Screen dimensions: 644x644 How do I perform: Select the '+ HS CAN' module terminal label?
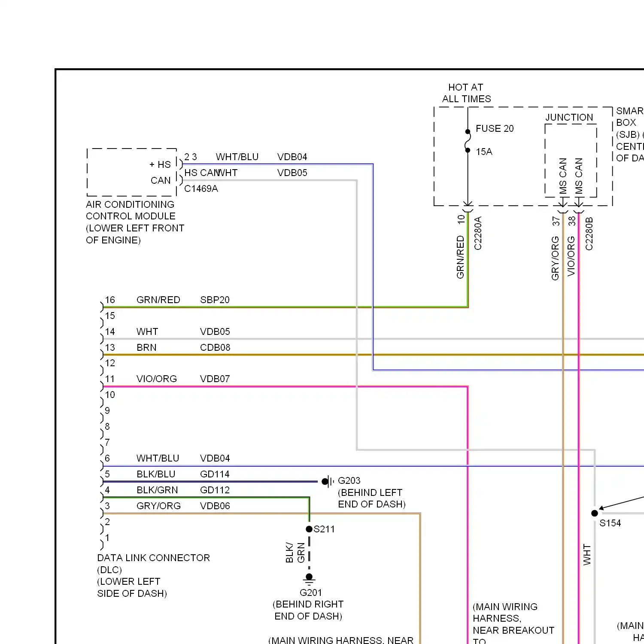[161, 172]
